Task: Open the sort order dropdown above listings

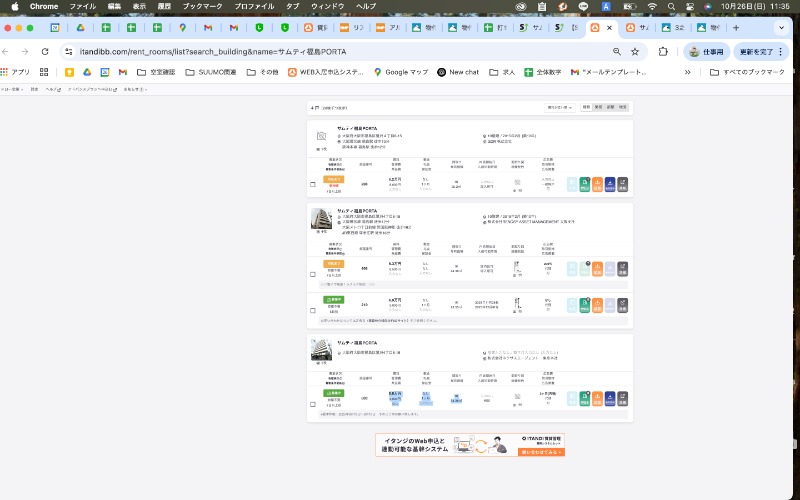Action: pyautogui.click(x=560, y=107)
